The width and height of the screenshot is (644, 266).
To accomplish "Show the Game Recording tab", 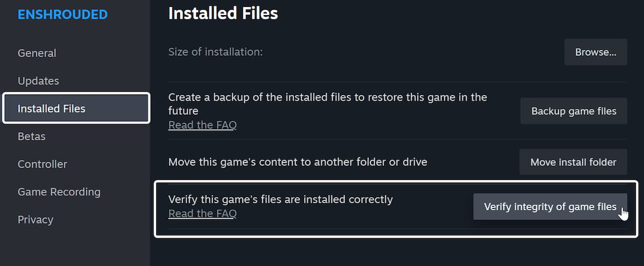I will click(59, 192).
